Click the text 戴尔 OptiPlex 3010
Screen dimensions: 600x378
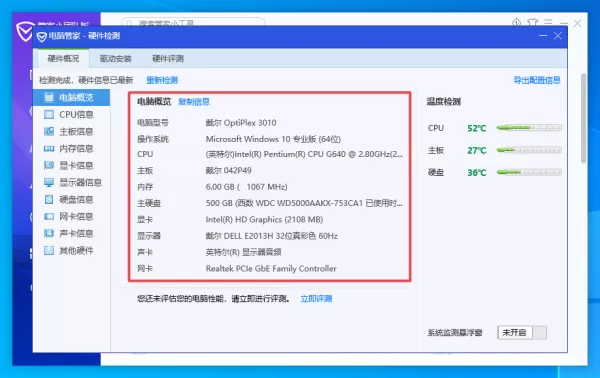[241, 123]
